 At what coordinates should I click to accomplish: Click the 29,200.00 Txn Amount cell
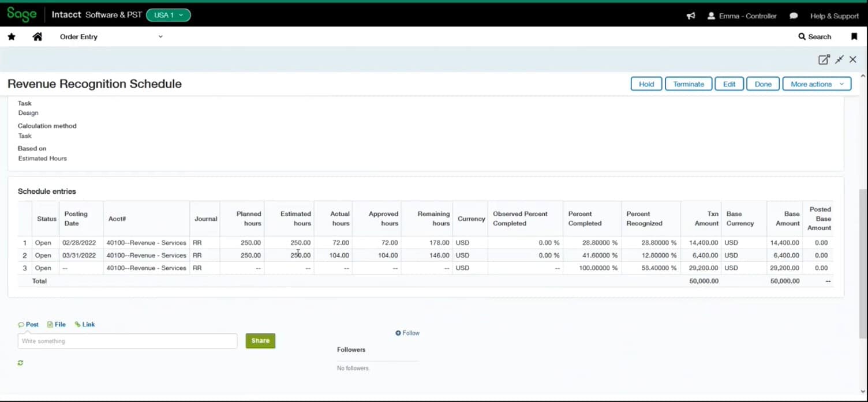pyautogui.click(x=701, y=268)
